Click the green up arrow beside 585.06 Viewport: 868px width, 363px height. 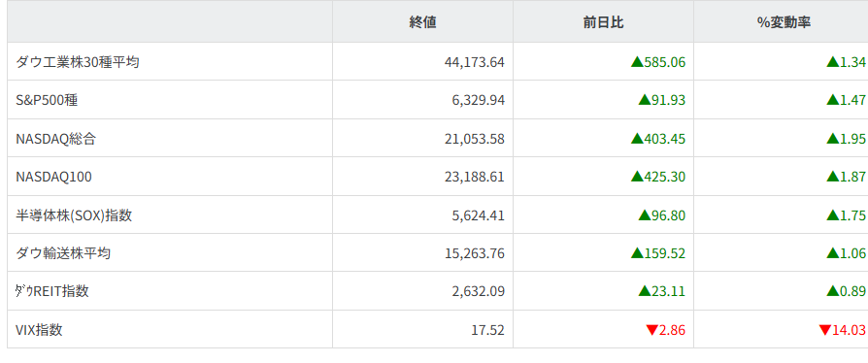point(637,62)
